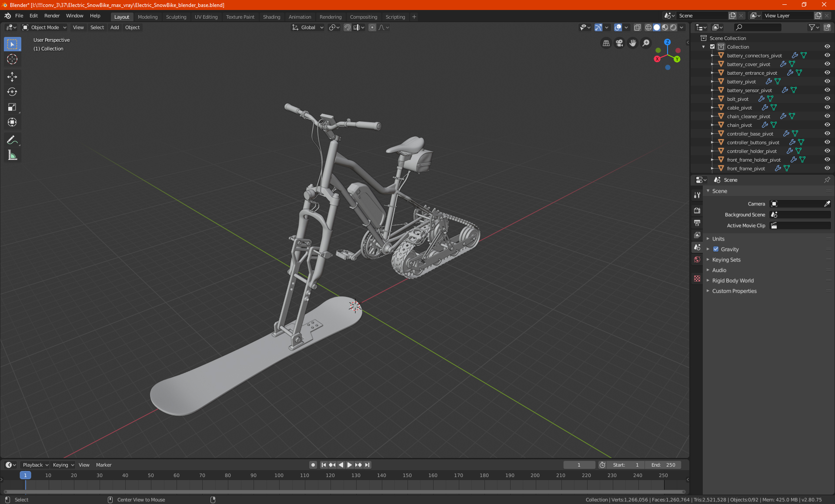Click frame 100 on the timeline ruler
The image size is (835, 504).
pyautogui.click(x=279, y=475)
